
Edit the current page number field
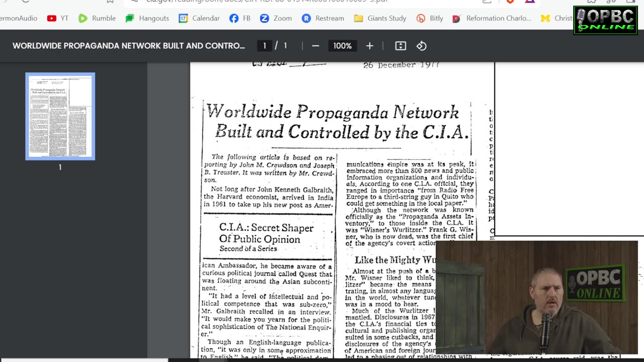[265, 46]
